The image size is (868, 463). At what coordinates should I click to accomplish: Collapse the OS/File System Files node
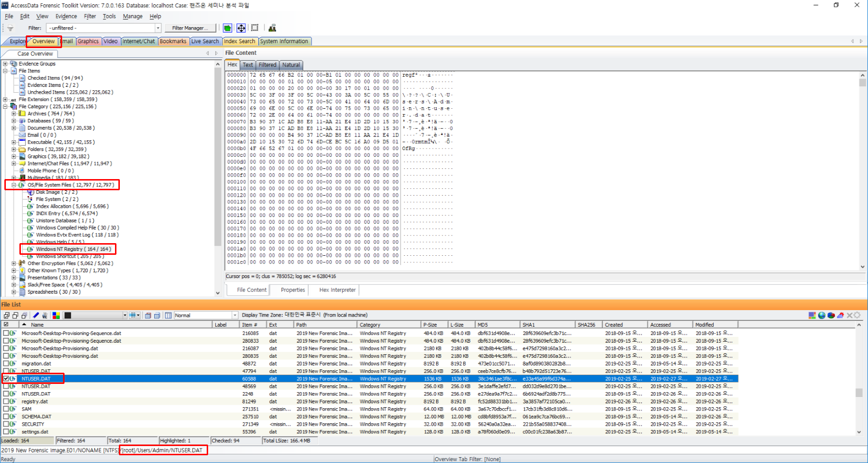pos(14,185)
